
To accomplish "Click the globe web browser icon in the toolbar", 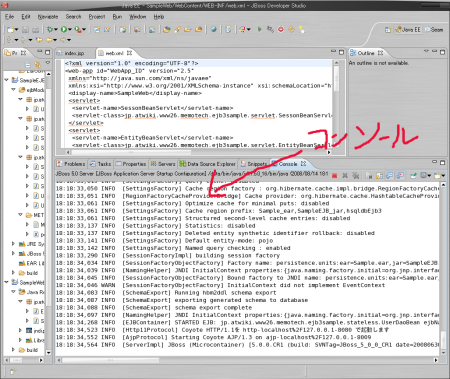I will (x=213, y=29).
